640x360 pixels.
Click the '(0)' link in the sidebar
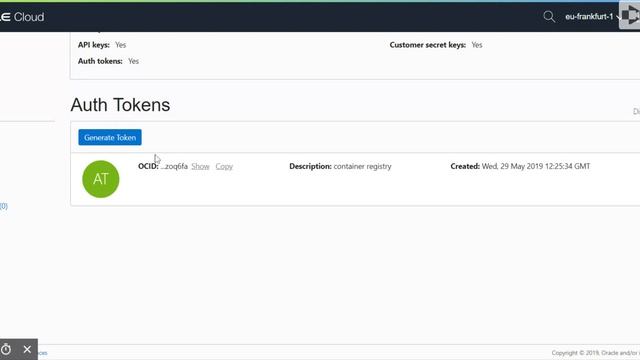click(x=4, y=206)
